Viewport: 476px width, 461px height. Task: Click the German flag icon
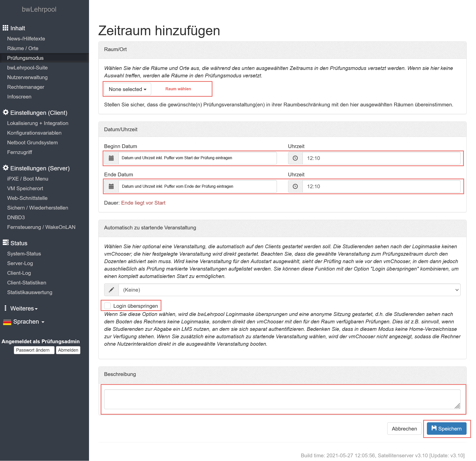click(7, 322)
